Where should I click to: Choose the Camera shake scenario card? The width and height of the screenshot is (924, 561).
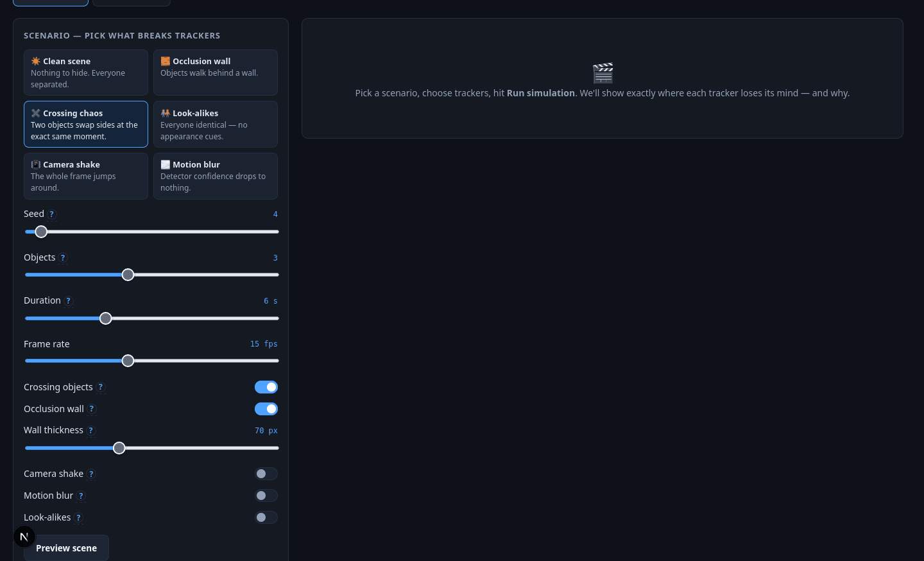click(86, 176)
